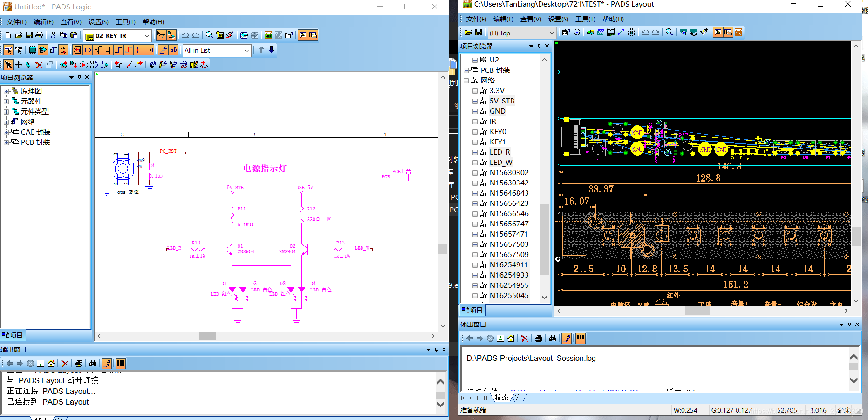
Task: Click the home icon in Logic output window
Action: [51, 364]
